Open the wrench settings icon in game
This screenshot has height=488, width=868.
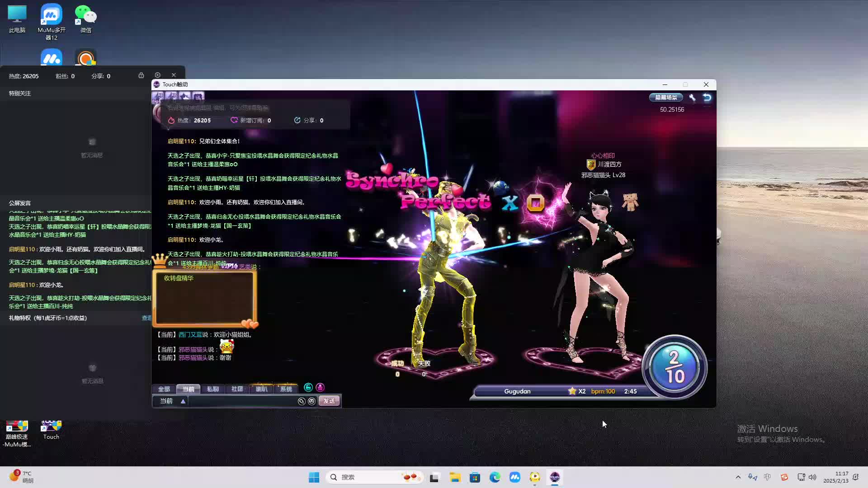click(692, 97)
